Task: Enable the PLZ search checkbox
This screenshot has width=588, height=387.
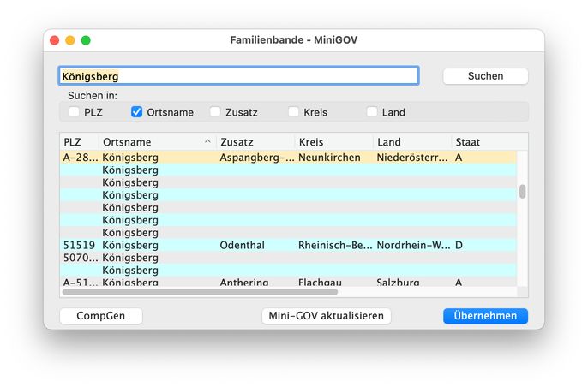Action: pos(75,112)
